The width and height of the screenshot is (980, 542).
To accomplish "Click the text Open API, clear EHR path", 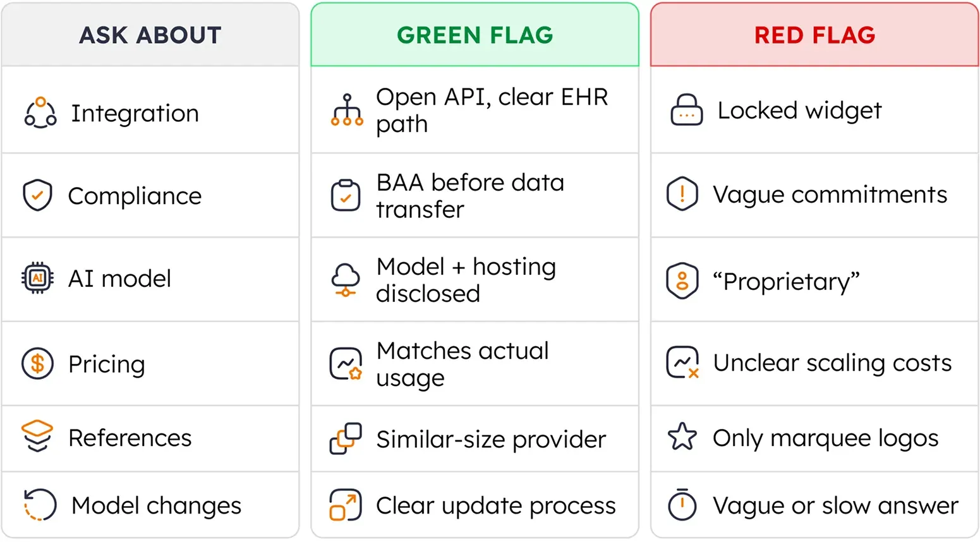I will click(x=492, y=111).
